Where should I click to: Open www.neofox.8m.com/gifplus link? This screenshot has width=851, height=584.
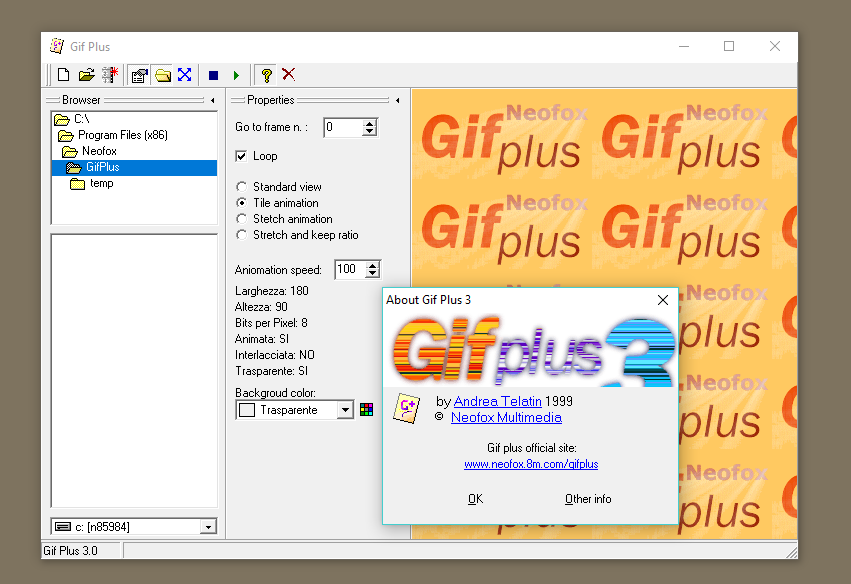click(x=531, y=464)
